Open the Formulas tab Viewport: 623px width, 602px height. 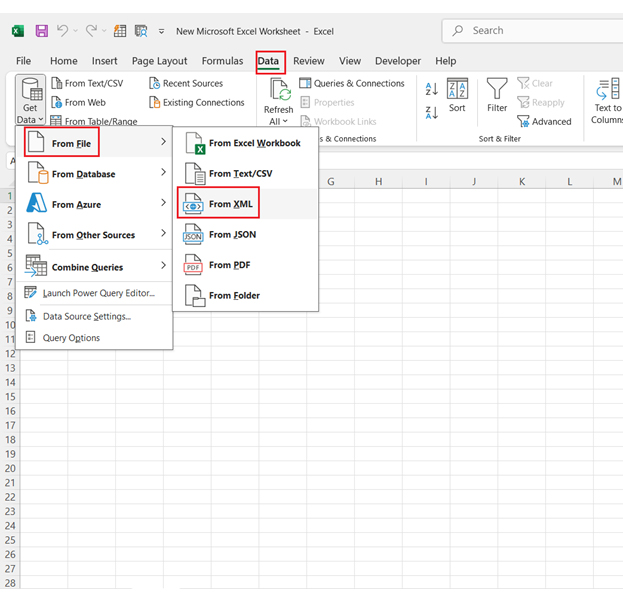click(x=222, y=61)
